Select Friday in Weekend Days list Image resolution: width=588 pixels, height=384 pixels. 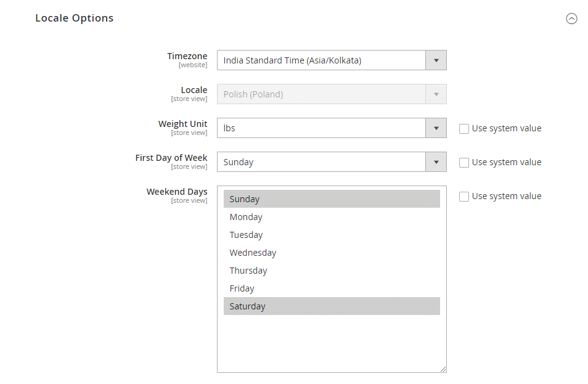pyautogui.click(x=331, y=288)
